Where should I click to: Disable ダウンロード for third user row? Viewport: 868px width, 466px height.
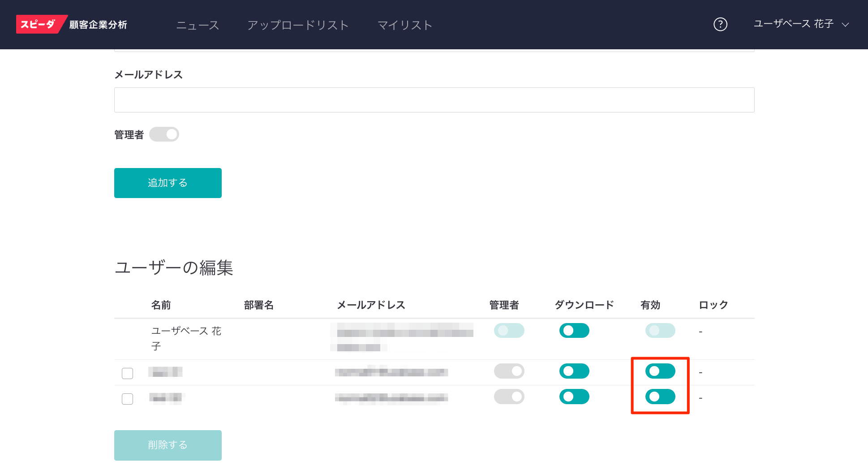574,397
